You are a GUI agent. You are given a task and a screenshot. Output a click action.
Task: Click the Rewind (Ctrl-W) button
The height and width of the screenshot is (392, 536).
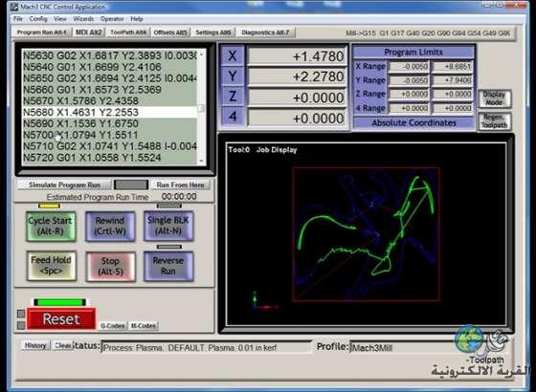click(x=110, y=226)
